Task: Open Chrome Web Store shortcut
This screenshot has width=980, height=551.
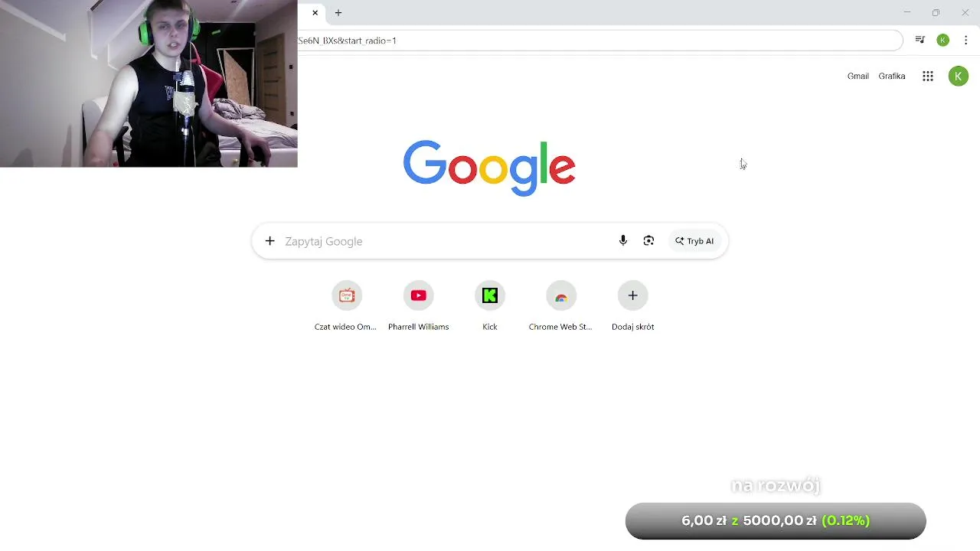Action: (x=561, y=295)
